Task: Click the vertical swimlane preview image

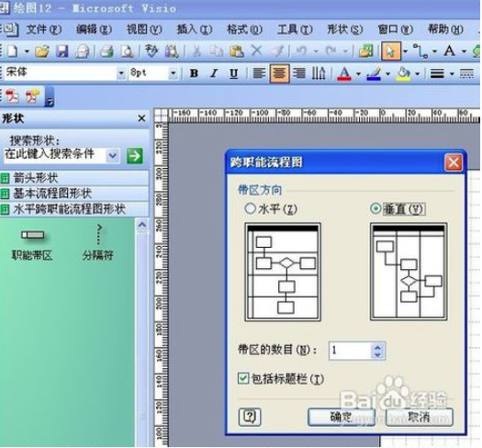Action: click(x=409, y=272)
